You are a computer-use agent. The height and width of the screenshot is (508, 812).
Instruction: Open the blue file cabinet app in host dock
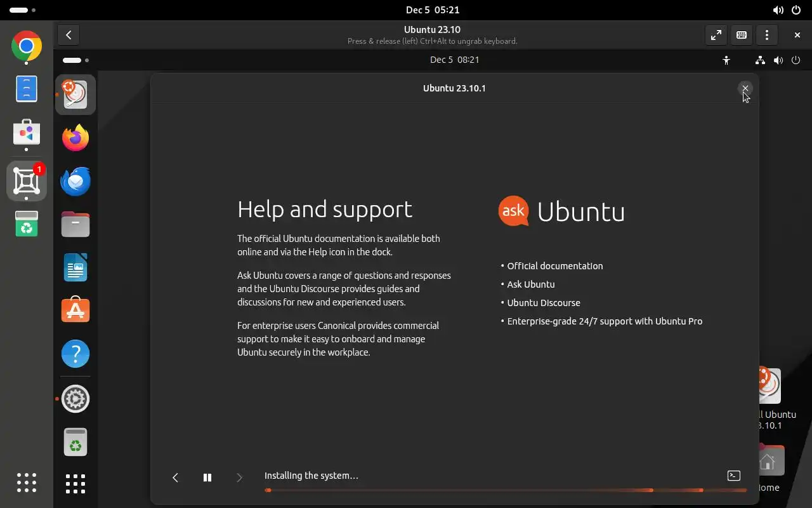click(26, 89)
